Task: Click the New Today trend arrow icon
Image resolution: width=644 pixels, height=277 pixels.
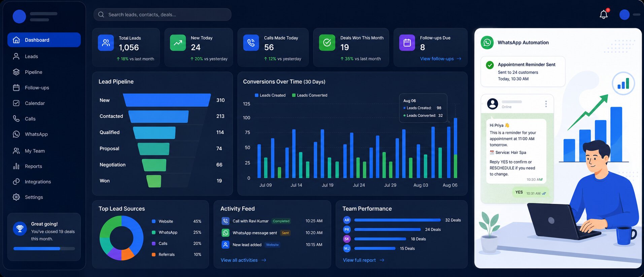Action: (178, 43)
